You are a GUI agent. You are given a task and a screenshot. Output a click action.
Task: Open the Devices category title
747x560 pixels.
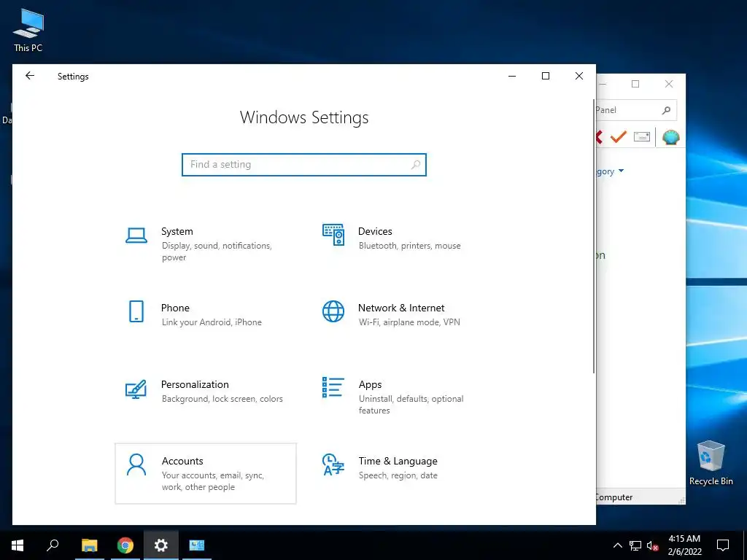pos(375,231)
